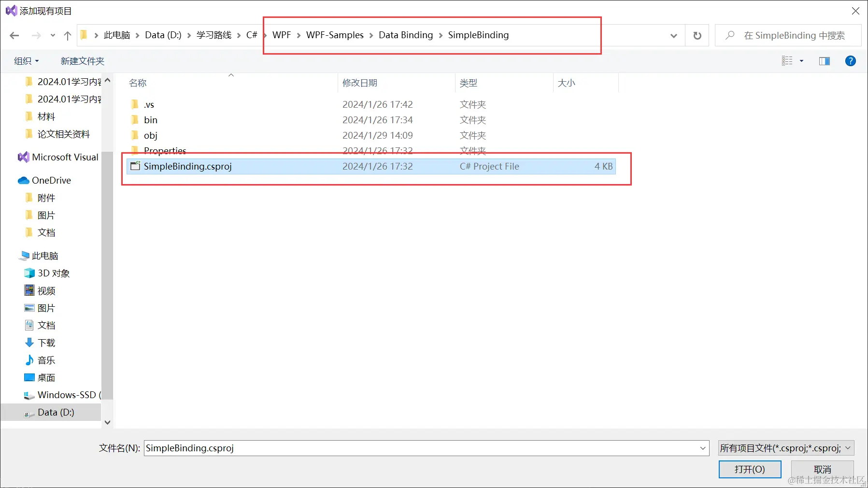Go to 学习路线 breadcrumb folder

tap(214, 35)
